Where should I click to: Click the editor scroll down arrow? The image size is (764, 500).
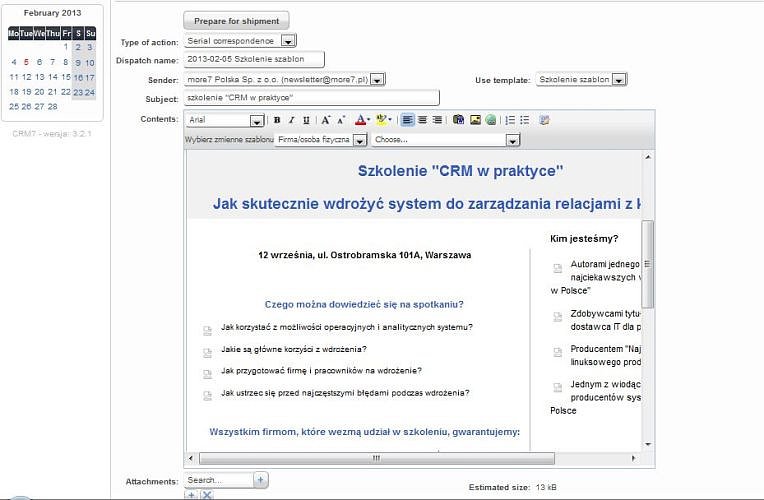[648, 444]
